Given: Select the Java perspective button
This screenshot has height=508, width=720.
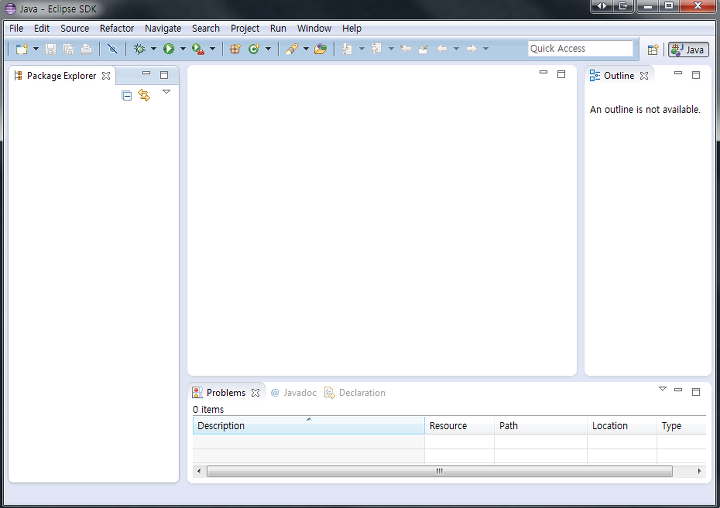Looking at the screenshot, I should click(688, 49).
